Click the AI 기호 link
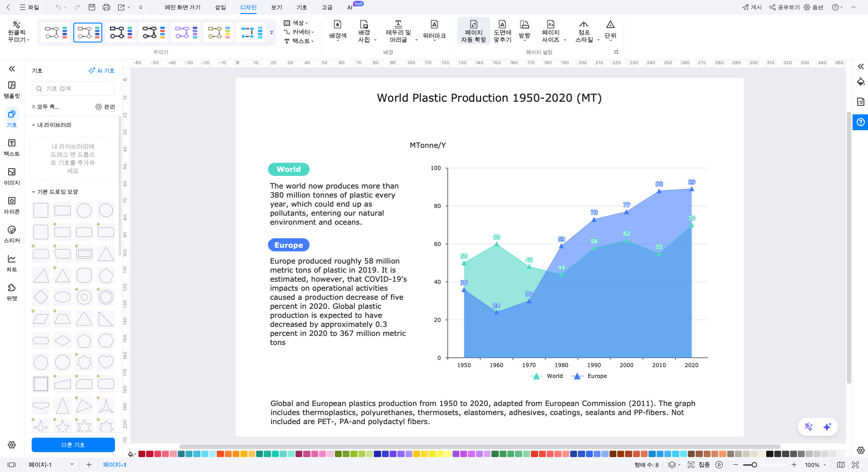Image resolution: width=868 pixels, height=472 pixels. pyautogui.click(x=101, y=71)
